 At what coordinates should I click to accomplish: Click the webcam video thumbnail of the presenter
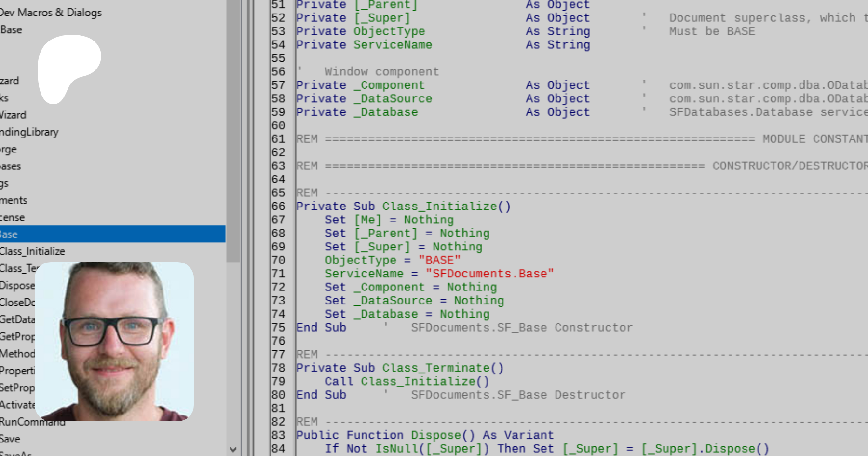[x=114, y=342]
